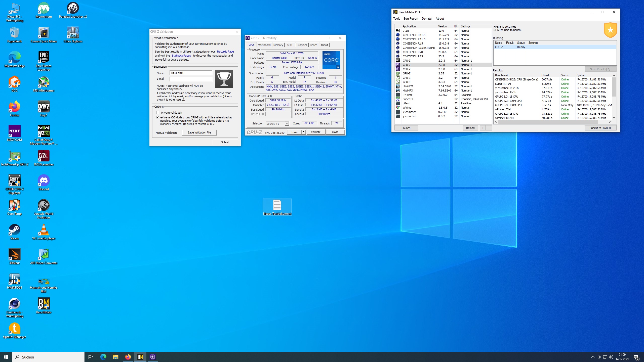The width and height of the screenshot is (644, 362).
Task: Open the Statistics Pages link
Action: point(181,56)
